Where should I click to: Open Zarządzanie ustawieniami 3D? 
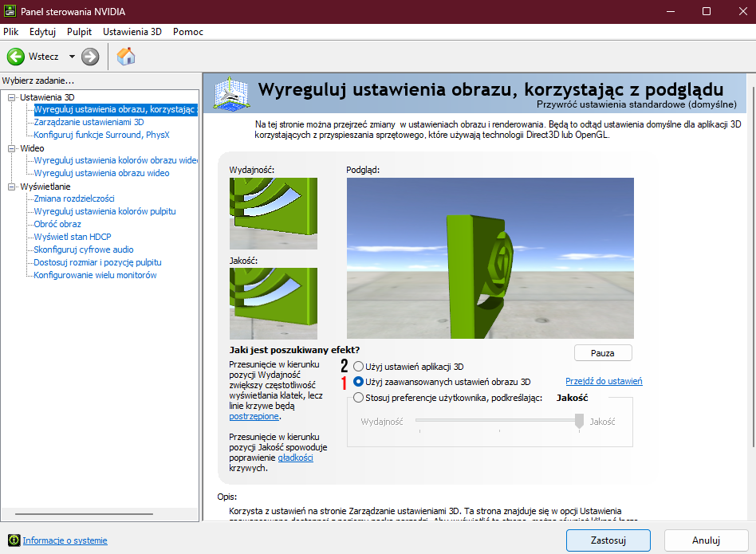pyautogui.click(x=89, y=122)
